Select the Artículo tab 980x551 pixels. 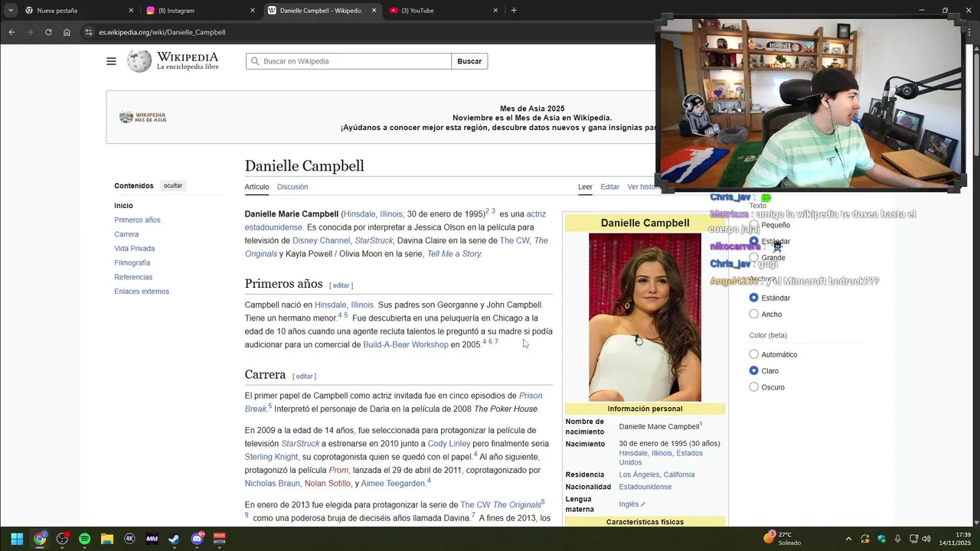click(256, 187)
